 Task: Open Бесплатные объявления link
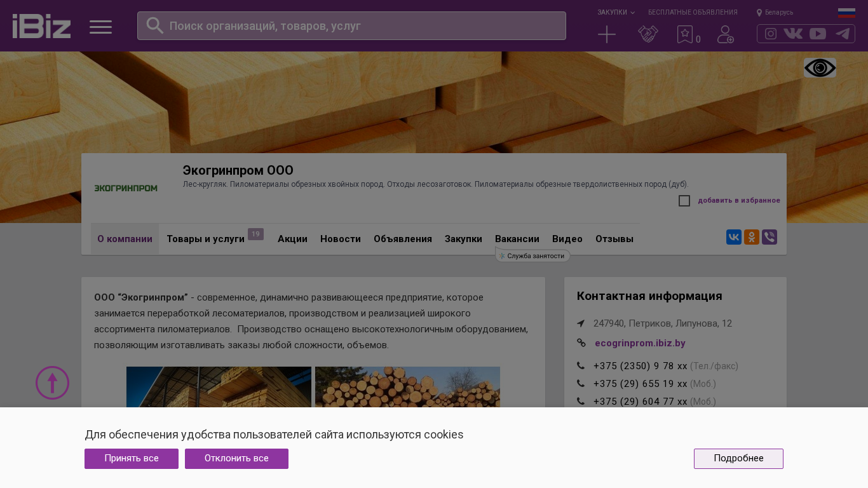click(693, 12)
